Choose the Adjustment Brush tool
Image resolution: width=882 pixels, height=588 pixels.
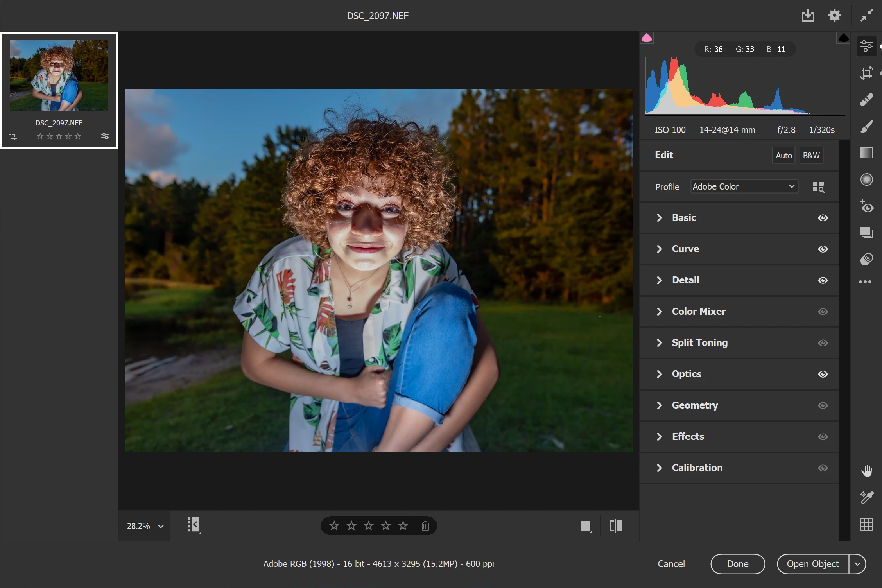pos(866,126)
